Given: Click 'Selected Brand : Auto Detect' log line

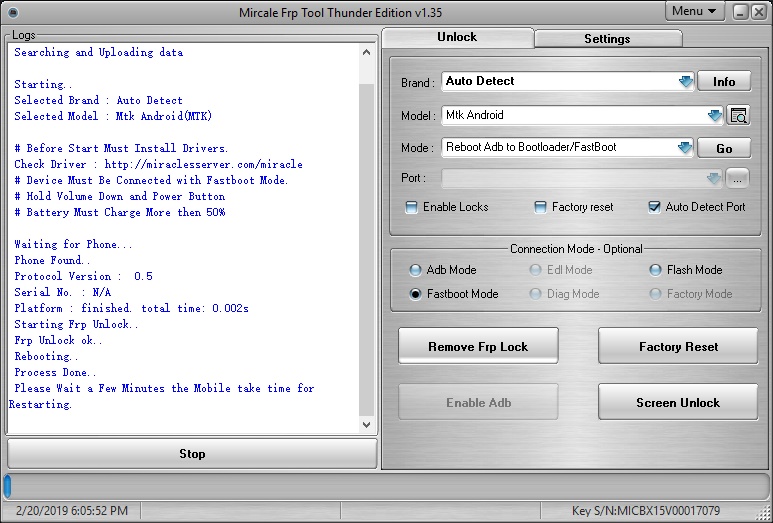Looking at the screenshot, I should coord(99,100).
